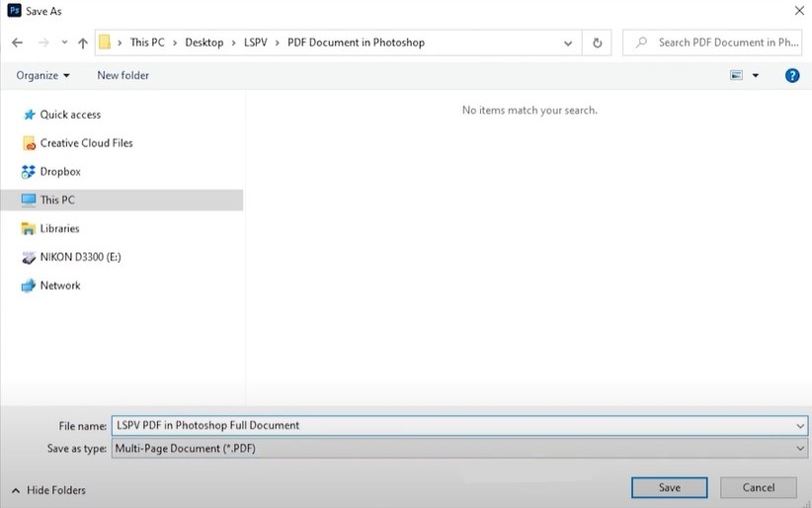Screen dimensions: 812x508
Task: Click Hide Folders toggle
Action: point(48,490)
